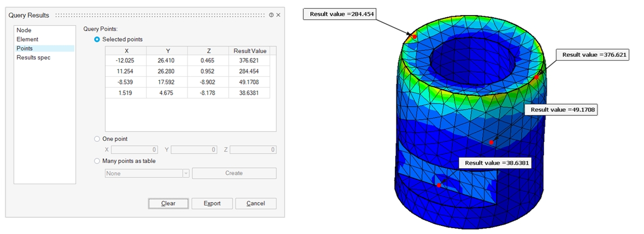Image resolution: width=644 pixels, height=234 pixels.
Task: Select the Element list item
Action: (x=27, y=40)
